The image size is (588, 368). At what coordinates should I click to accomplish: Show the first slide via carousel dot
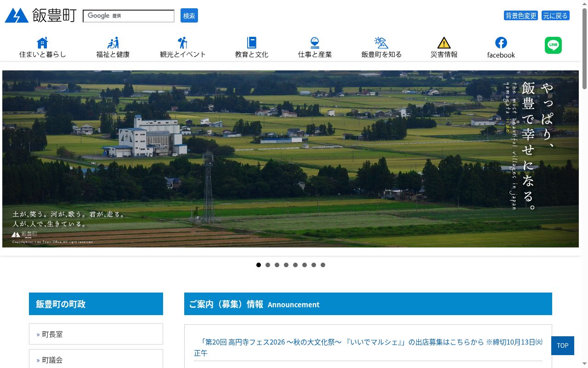click(259, 265)
